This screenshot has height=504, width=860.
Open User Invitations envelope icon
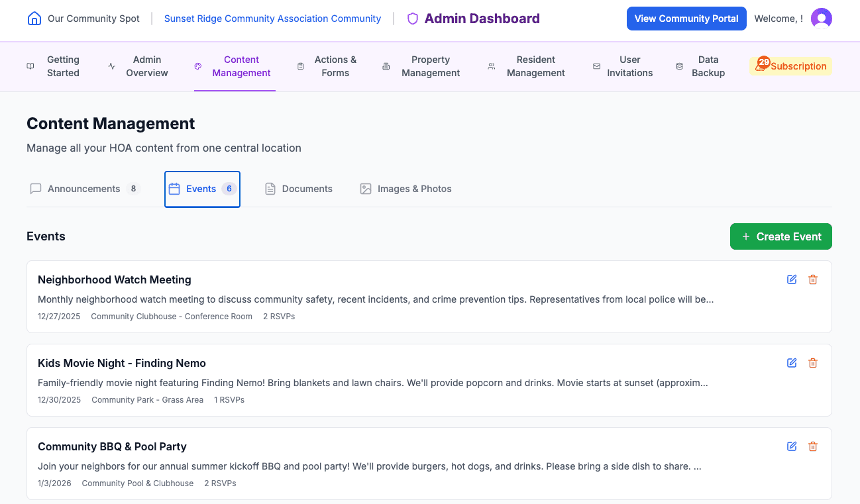[596, 66]
